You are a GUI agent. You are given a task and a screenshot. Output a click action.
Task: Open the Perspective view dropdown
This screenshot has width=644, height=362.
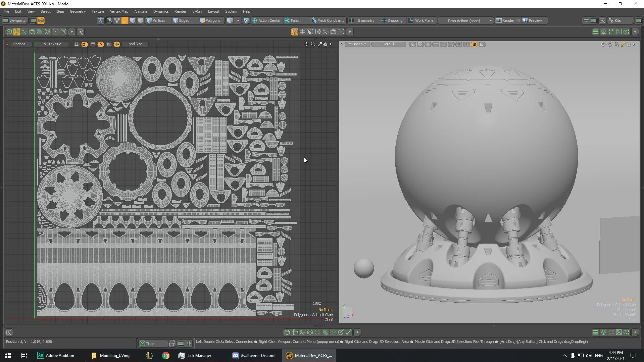pos(357,44)
